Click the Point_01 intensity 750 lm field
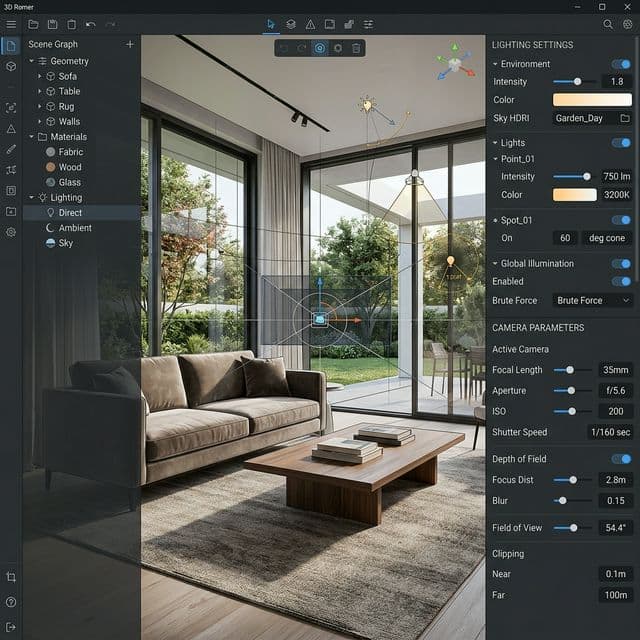Viewport: 640px width, 640px height. pos(616,176)
